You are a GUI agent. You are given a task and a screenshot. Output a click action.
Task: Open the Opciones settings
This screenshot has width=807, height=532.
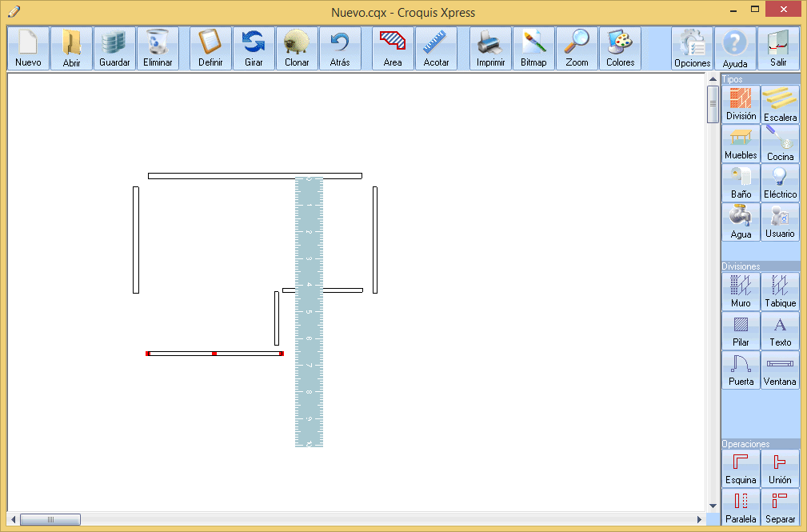coord(692,49)
